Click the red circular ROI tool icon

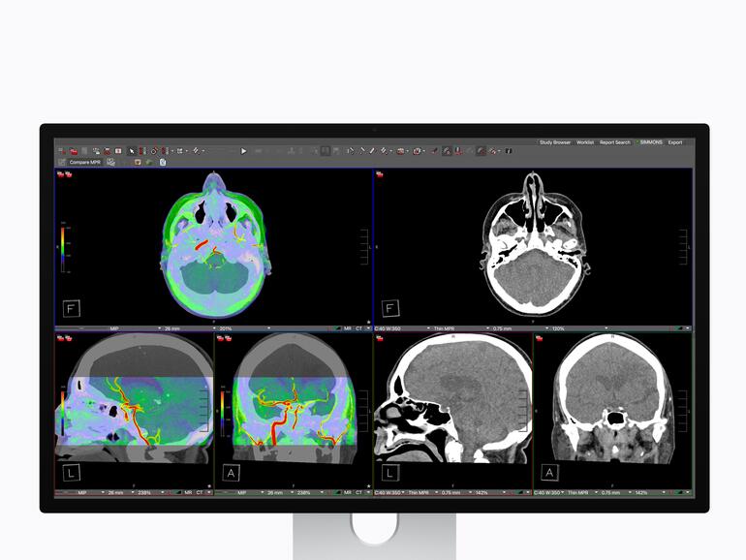[417, 151]
